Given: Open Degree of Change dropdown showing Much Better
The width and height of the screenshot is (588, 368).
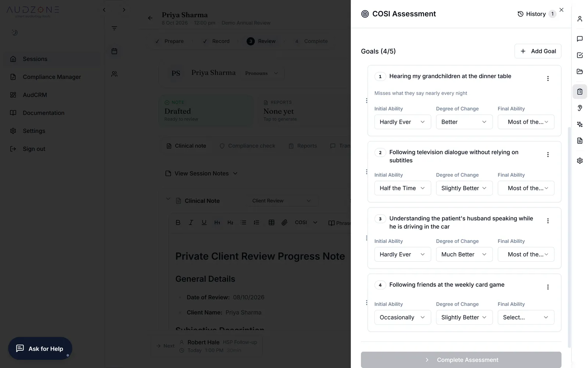Looking at the screenshot, I should pyautogui.click(x=464, y=254).
